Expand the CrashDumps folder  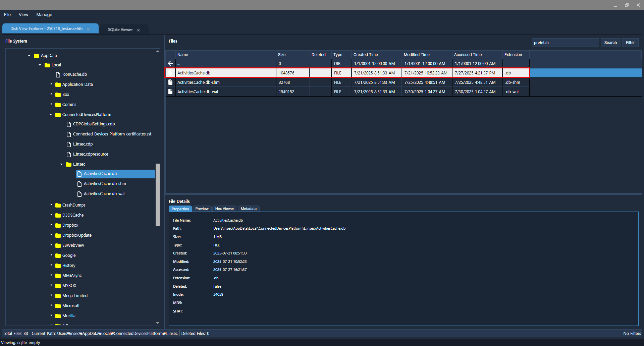point(51,205)
